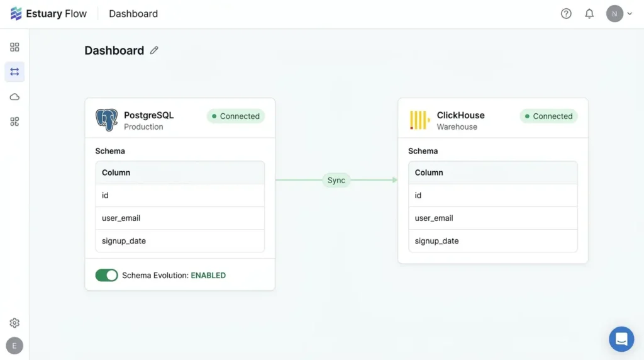The width and height of the screenshot is (644, 360).
Task: Disable the Schema Evolution toggle
Action: tap(106, 275)
